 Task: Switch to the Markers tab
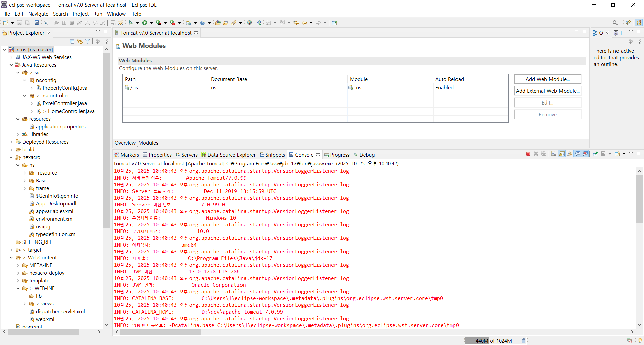coord(126,155)
